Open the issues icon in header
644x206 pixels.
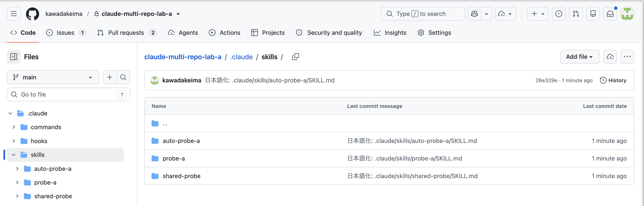pyautogui.click(x=559, y=14)
